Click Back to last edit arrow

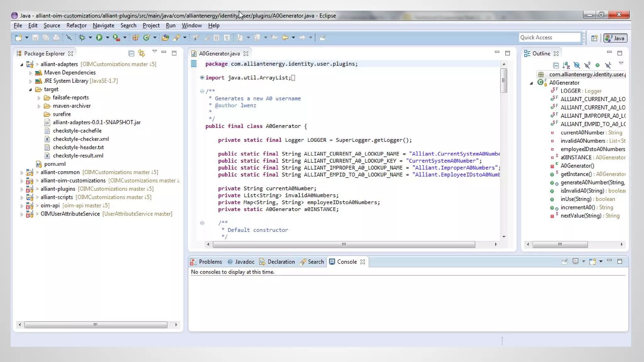(274, 38)
